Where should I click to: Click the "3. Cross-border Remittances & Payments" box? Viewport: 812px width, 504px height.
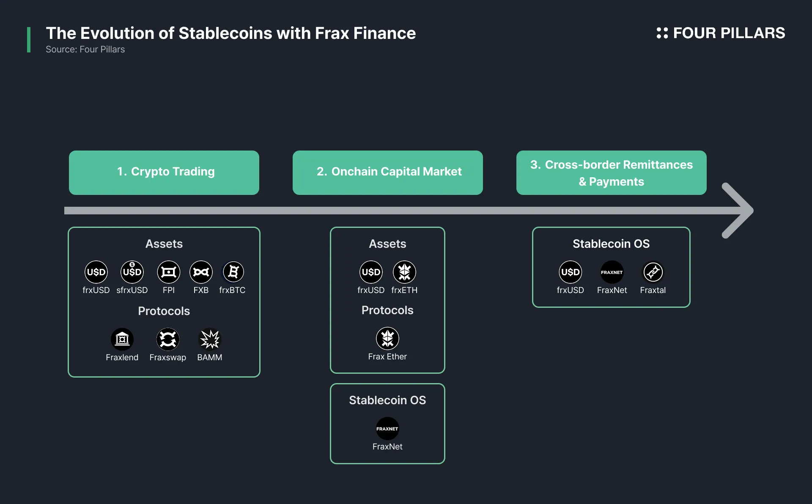[x=612, y=173]
